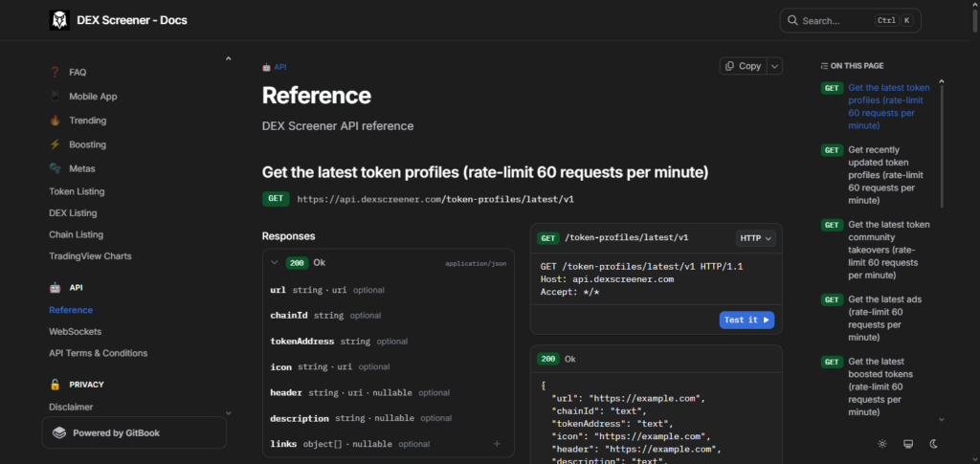
Task: Jump to Get the latest boosted tokens
Action: point(880,387)
